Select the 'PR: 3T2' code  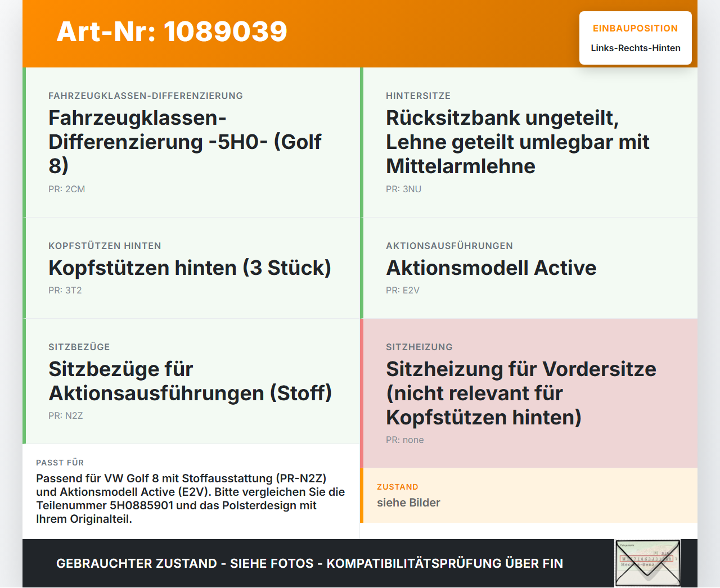tap(65, 290)
